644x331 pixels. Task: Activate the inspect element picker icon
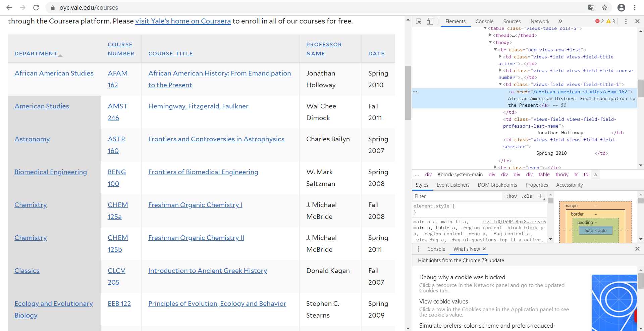419,21
